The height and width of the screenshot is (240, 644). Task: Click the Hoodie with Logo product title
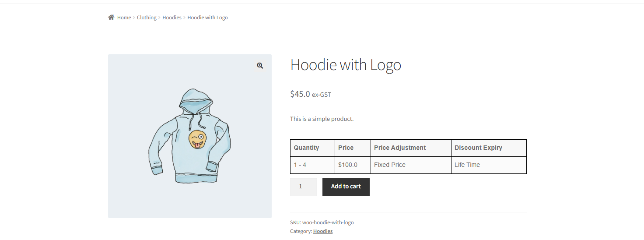point(346,65)
